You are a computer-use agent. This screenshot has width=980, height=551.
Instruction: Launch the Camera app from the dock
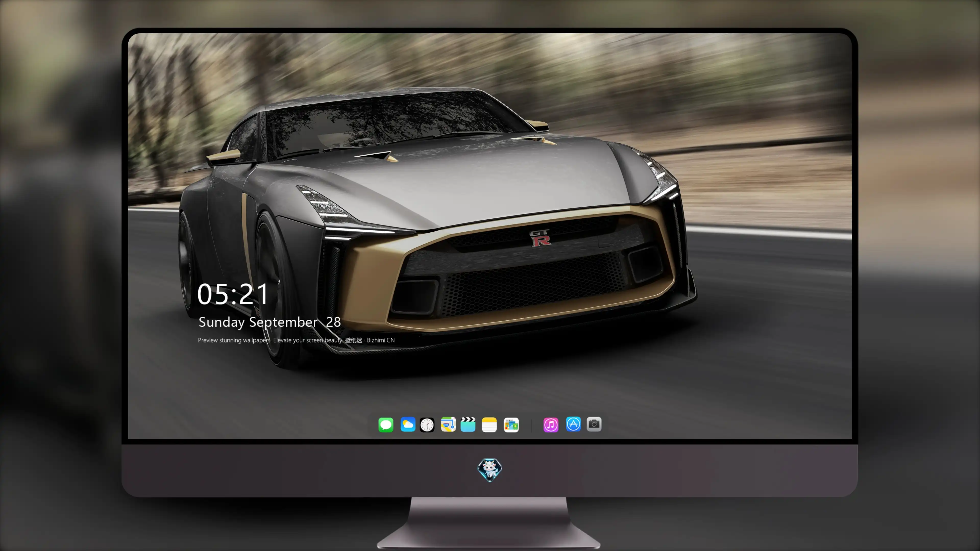(594, 424)
